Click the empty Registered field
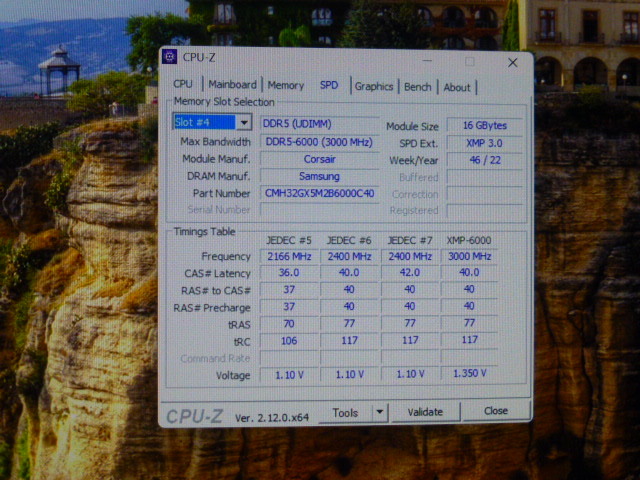Image resolution: width=640 pixels, height=480 pixels. click(x=484, y=211)
